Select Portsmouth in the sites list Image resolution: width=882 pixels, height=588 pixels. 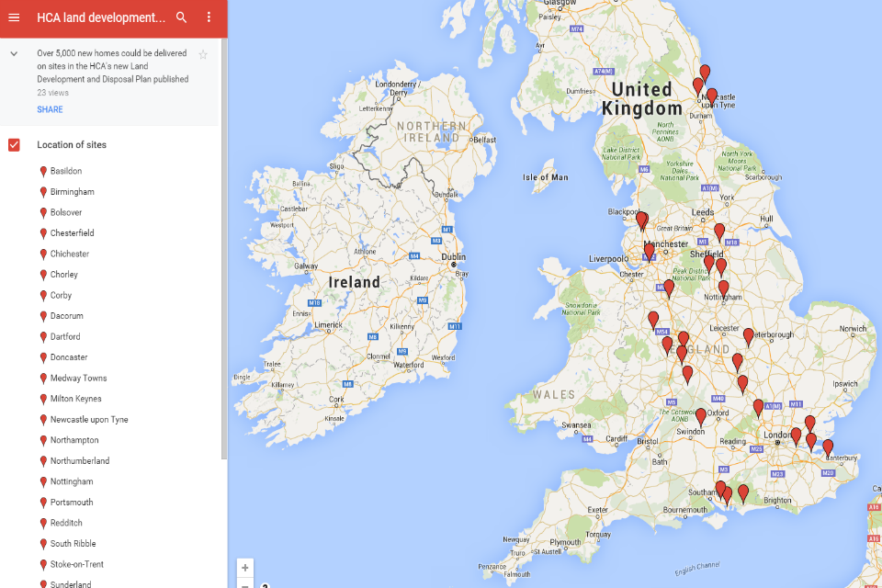point(72,503)
